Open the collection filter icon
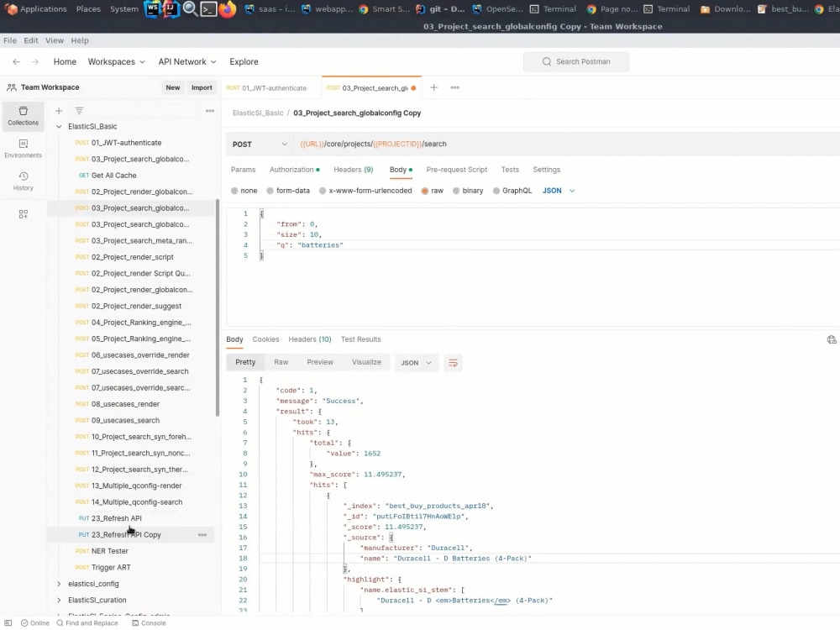The image size is (840, 630). point(78,110)
